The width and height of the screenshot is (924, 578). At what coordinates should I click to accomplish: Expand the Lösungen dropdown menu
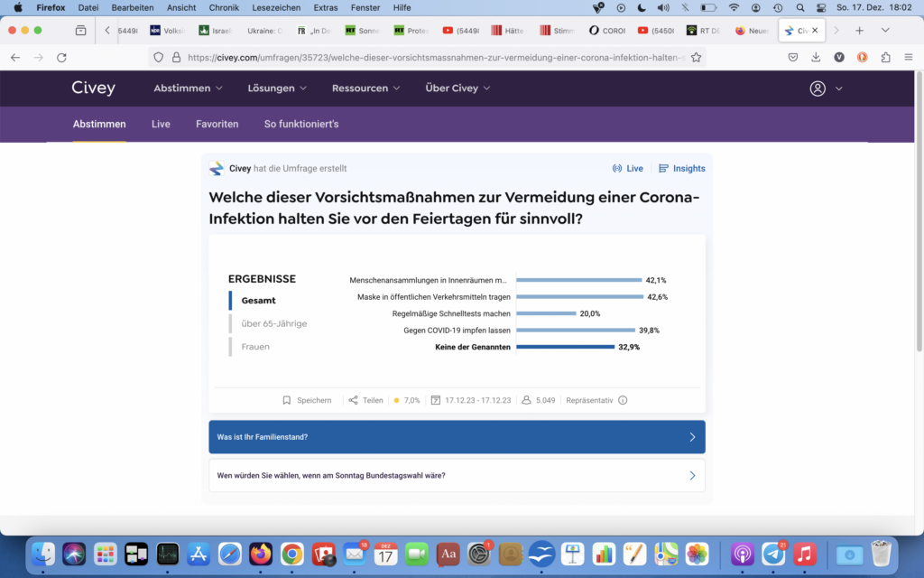[277, 89]
